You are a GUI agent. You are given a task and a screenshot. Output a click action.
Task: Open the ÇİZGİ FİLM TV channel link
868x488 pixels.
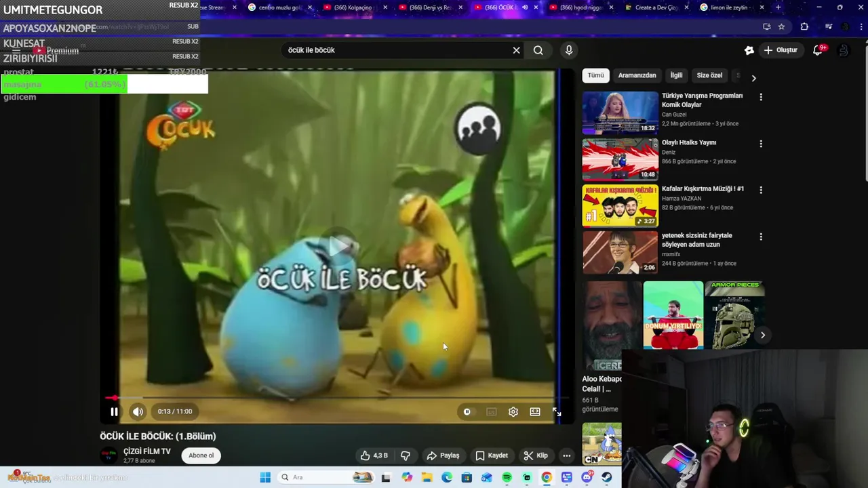click(x=146, y=451)
